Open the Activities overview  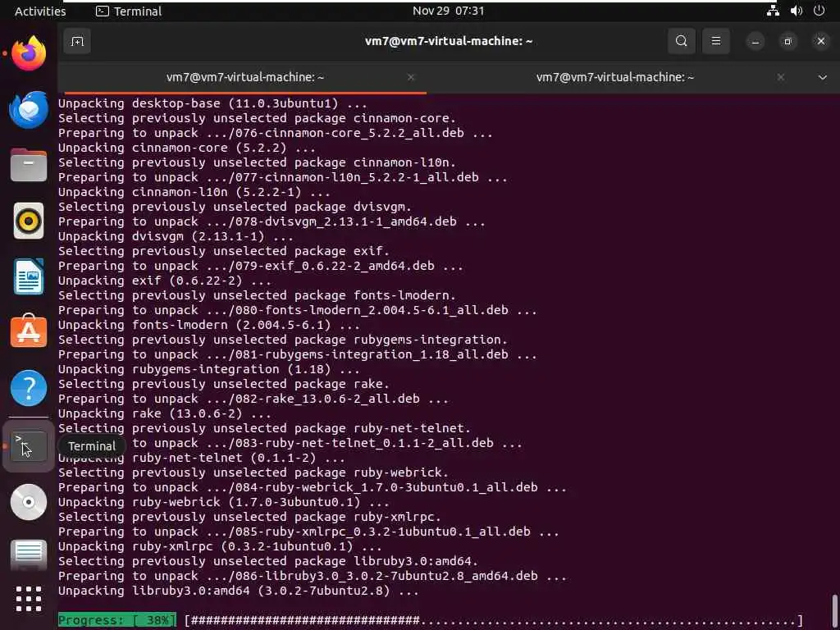coord(40,11)
